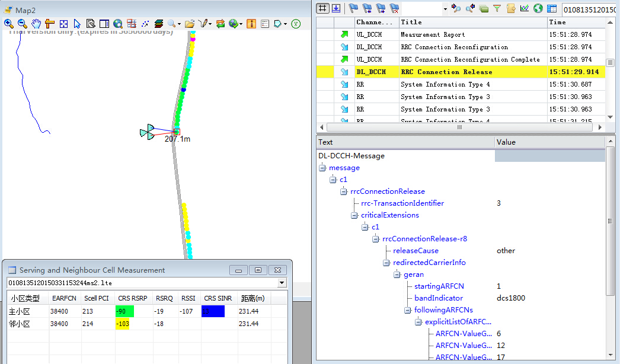Click the plain blue flag bookmark icon
Viewport: 620px width, 364px height.
point(353,8)
